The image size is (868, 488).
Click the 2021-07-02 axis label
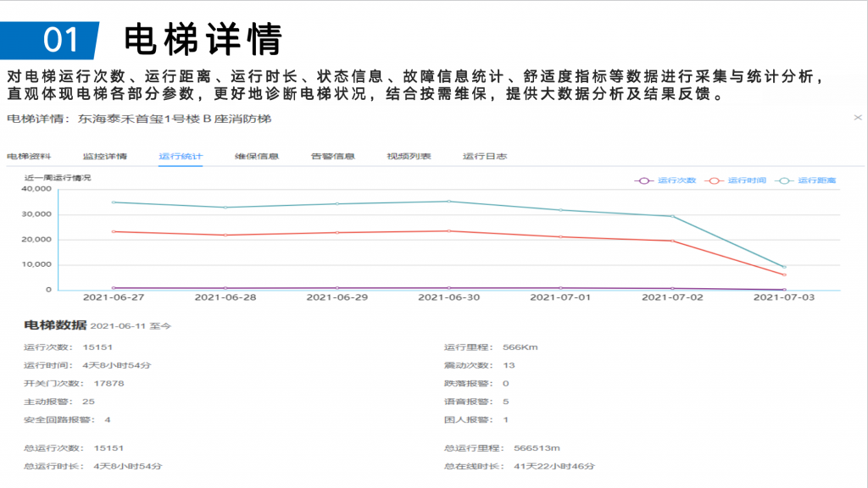point(672,297)
